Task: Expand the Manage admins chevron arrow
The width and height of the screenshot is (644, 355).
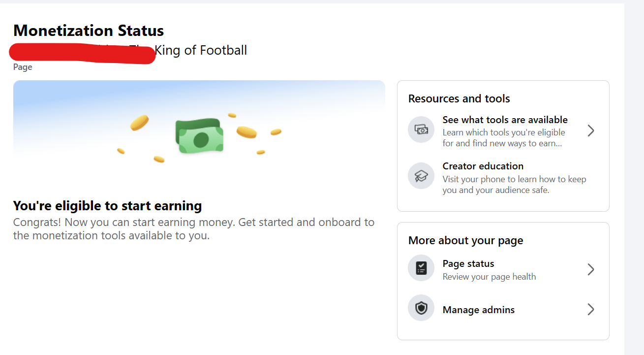Action: (591, 309)
